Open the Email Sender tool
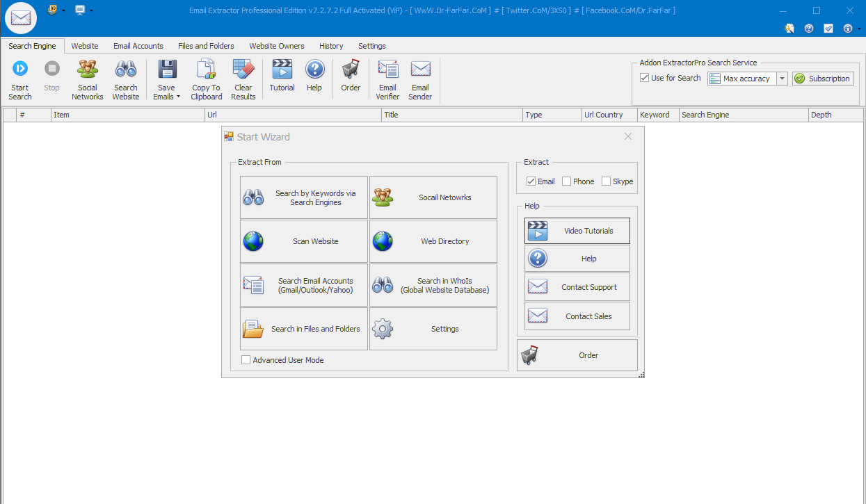The width and height of the screenshot is (866, 504). 420,80
